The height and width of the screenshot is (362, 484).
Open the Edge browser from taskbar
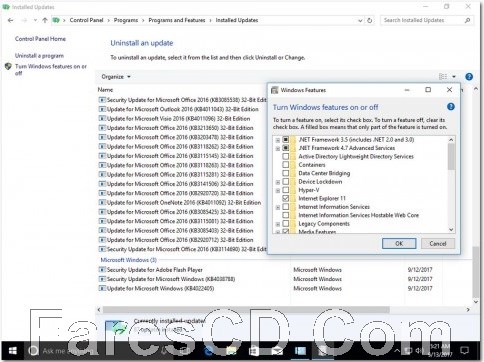[x=209, y=351]
